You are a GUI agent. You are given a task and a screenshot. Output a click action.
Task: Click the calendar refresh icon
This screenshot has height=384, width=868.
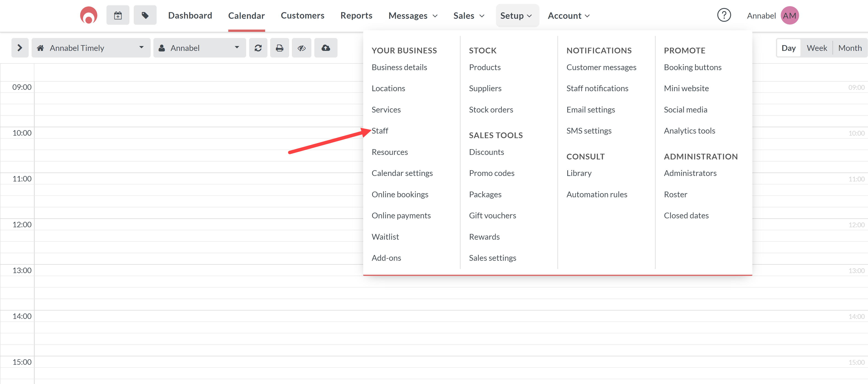tap(258, 48)
